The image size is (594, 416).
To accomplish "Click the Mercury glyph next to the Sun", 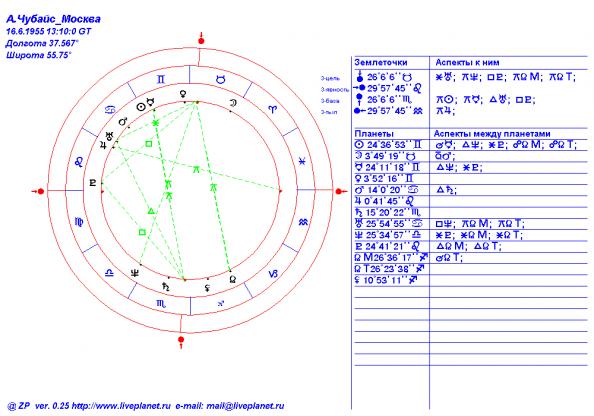I will point(150,102).
